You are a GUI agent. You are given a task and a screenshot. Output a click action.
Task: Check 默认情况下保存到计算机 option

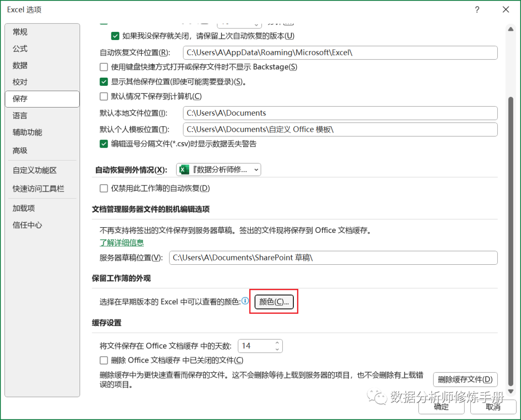[104, 96]
